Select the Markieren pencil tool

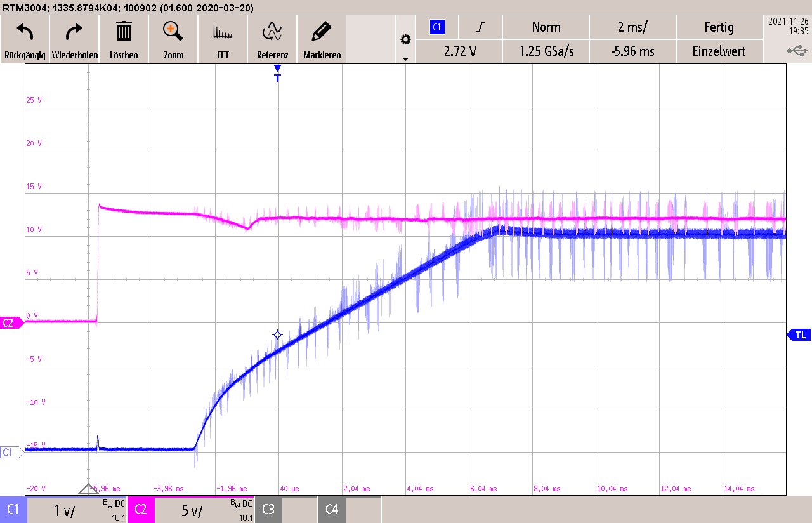click(322, 31)
